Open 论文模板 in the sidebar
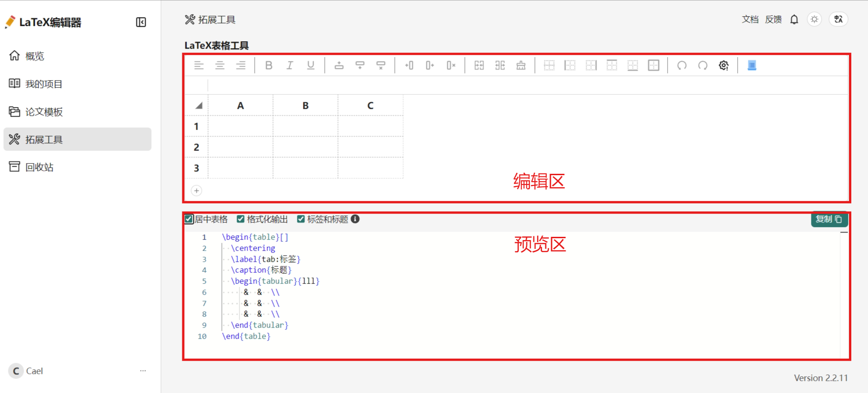This screenshot has width=868, height=393. (77, 112)
